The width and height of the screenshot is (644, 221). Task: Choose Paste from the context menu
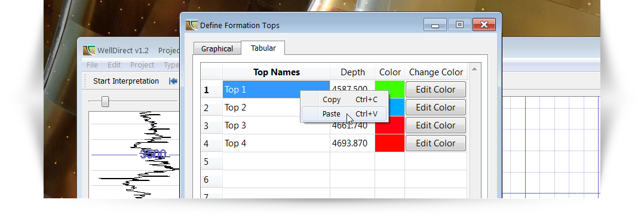click(344, 114)
